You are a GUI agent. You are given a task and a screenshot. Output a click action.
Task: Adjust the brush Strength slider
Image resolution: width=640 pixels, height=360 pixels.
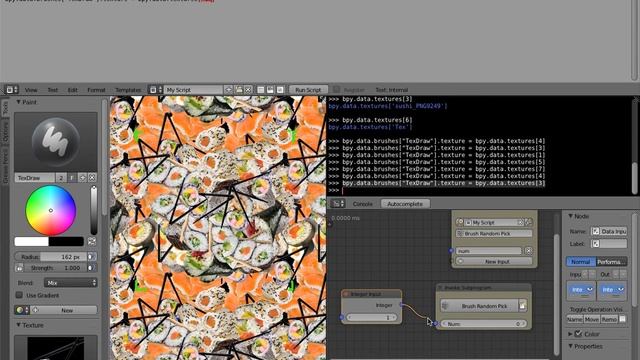point(56,268)
